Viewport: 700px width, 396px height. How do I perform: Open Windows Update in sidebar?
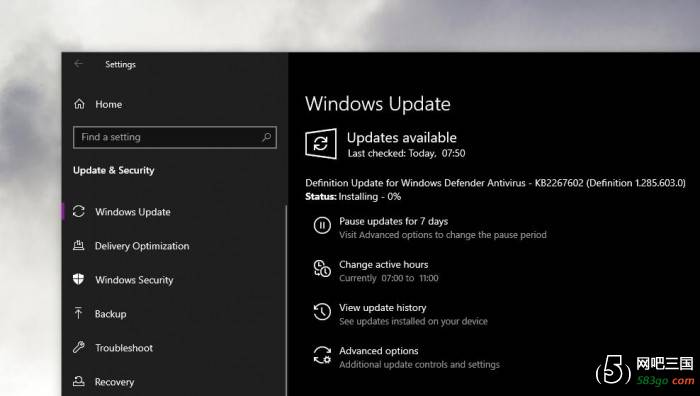tap(133, 212)
